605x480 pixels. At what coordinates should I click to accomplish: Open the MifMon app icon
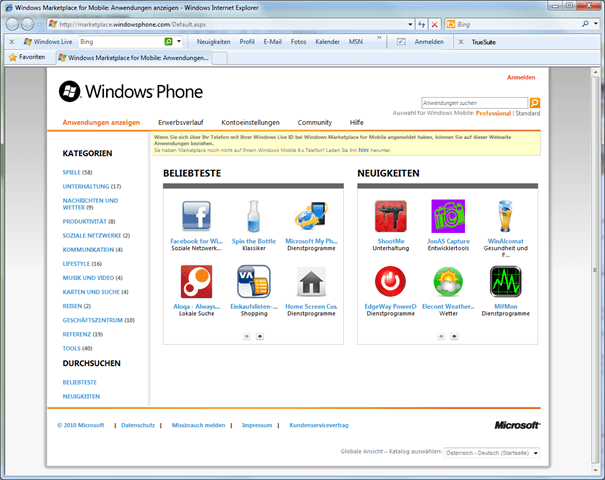(505, 281)
